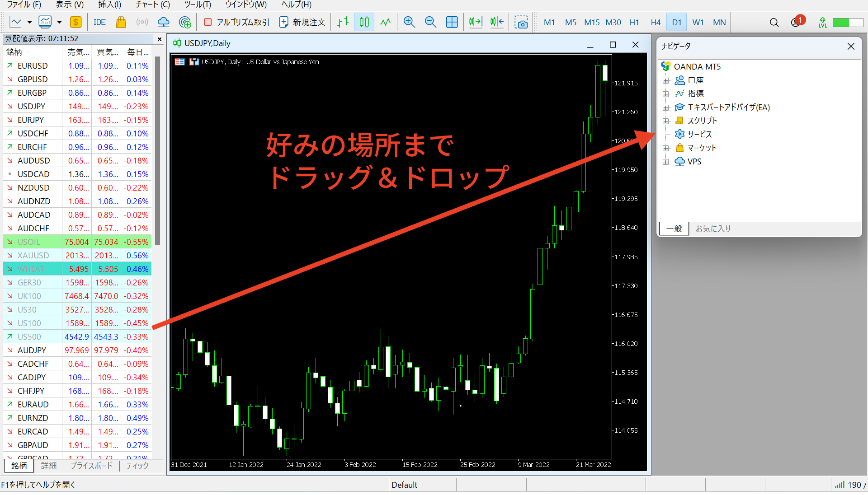Select the M5 timeframe

pyautogui.click(x=571, y=22)
